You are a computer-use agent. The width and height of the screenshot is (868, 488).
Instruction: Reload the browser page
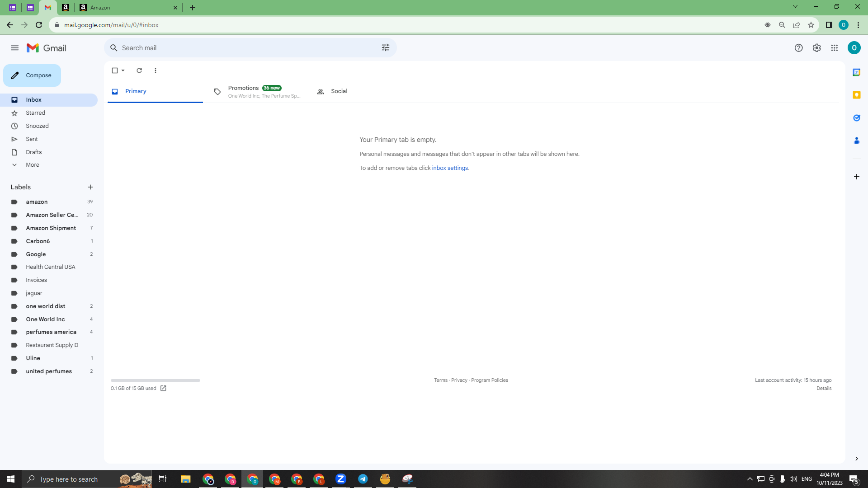click(x=39, y=25)
